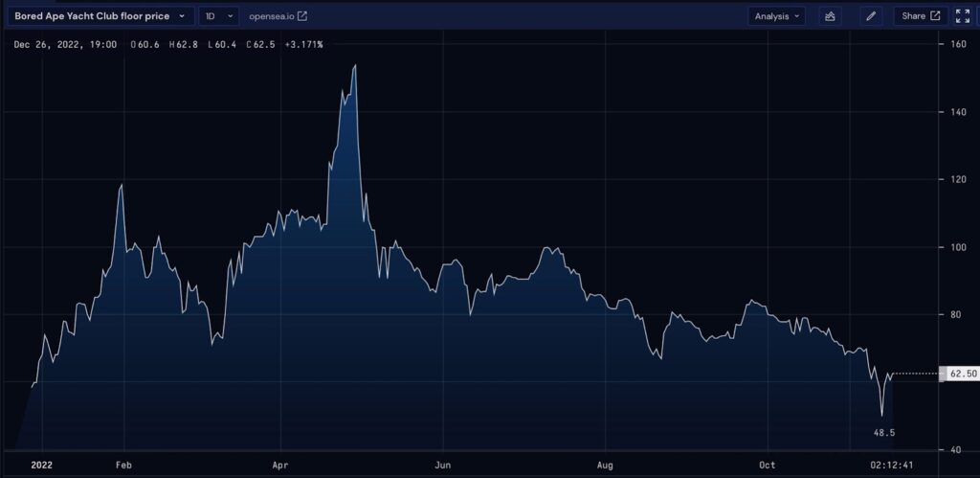
Task: Click the Jun label on time axis
Action: pyautogui.click(x=442, y=465)
